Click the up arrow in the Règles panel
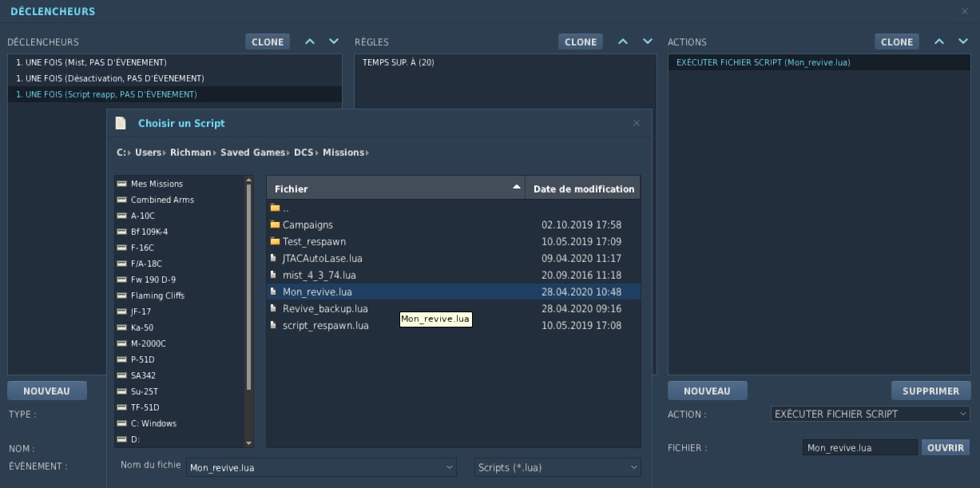This screenshot has height=488, width=980. tap(623, 42)
